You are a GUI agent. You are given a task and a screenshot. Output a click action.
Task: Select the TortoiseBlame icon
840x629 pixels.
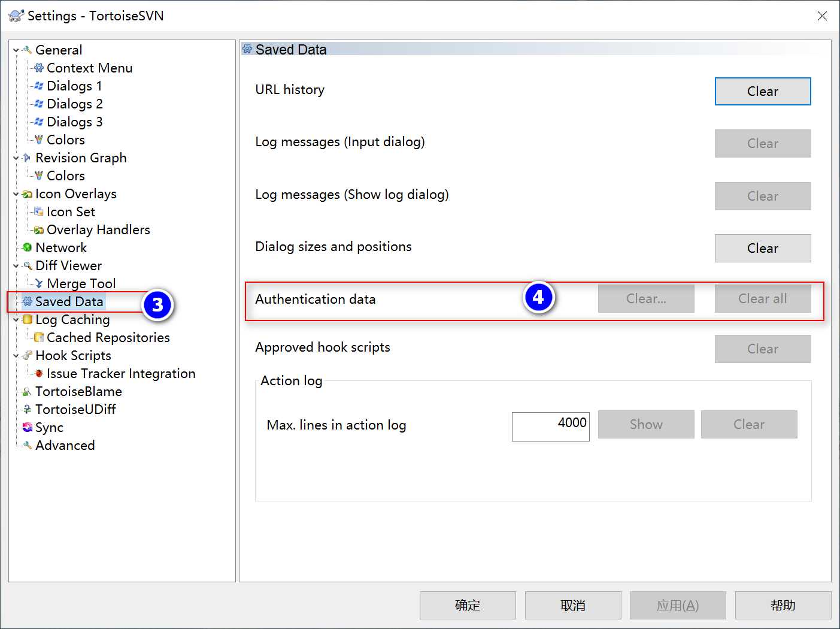pos(27,391)
